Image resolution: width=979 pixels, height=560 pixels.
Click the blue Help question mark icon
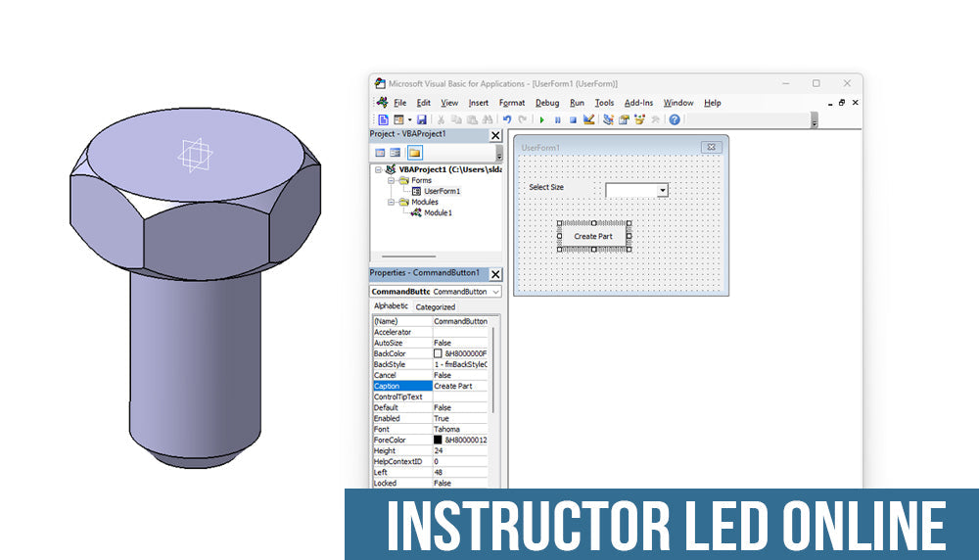[x=674, y=119]
